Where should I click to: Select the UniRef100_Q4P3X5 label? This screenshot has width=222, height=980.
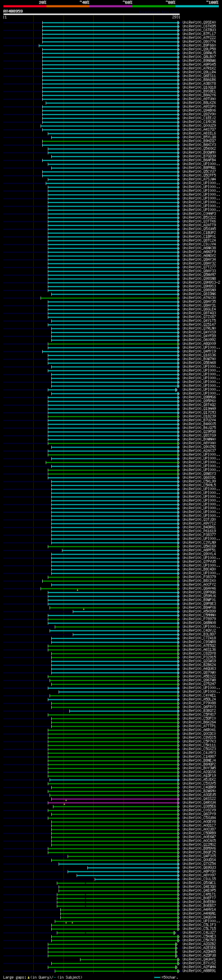199,856
